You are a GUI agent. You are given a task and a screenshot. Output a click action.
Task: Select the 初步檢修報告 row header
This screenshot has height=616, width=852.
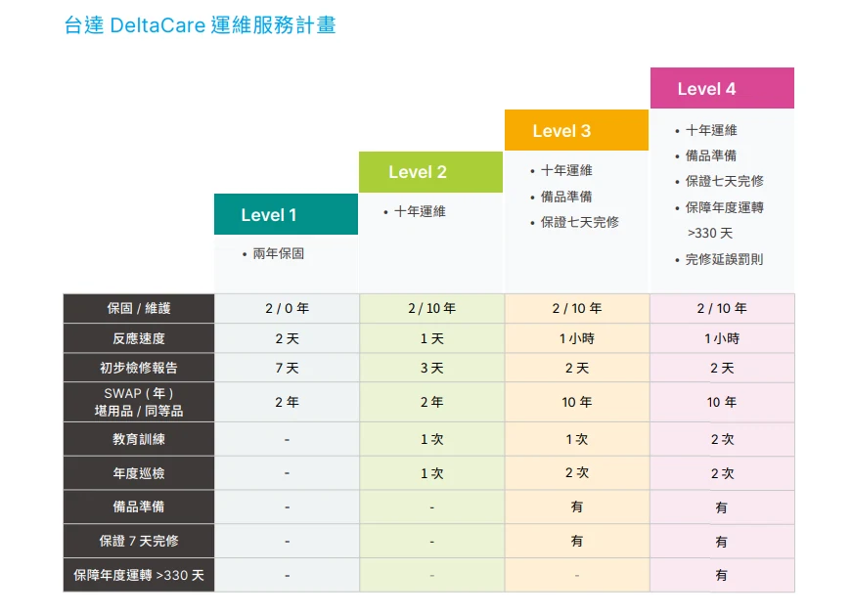click(139, 368)
